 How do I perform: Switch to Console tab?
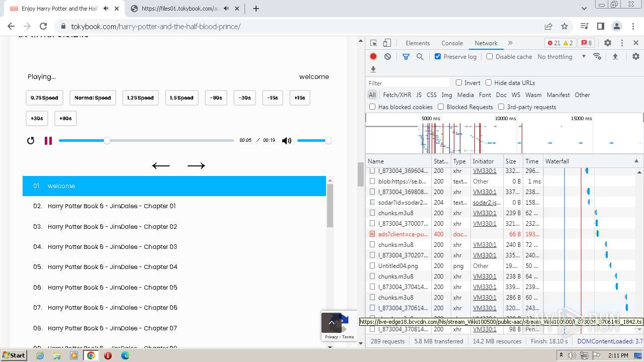tap(452, 43)
